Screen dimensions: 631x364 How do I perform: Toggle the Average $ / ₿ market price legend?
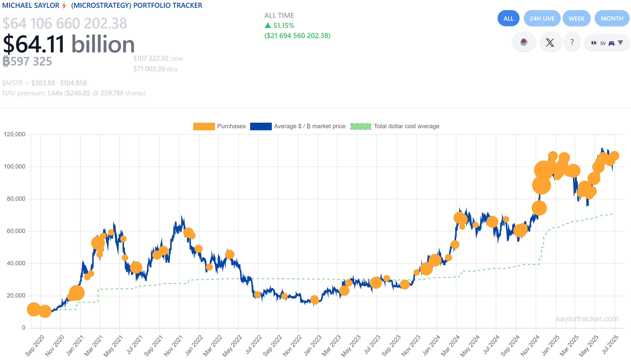pyautogui.click(x=298, y=126)
